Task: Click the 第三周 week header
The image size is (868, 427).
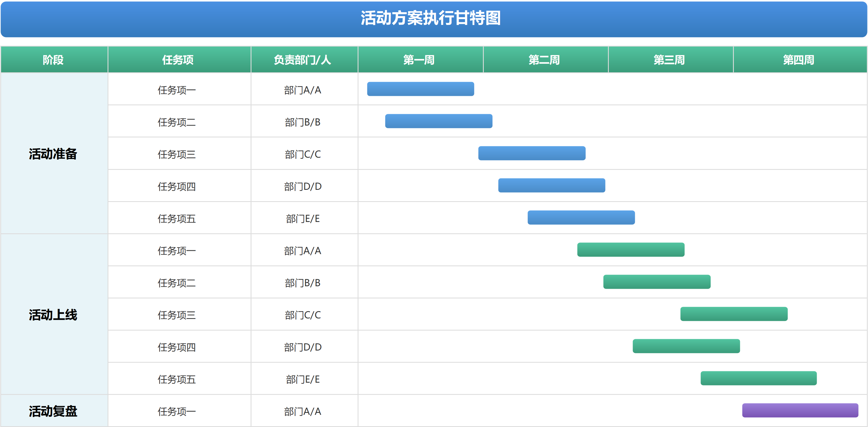Action: pyautogui.click(x=670, y=60)
